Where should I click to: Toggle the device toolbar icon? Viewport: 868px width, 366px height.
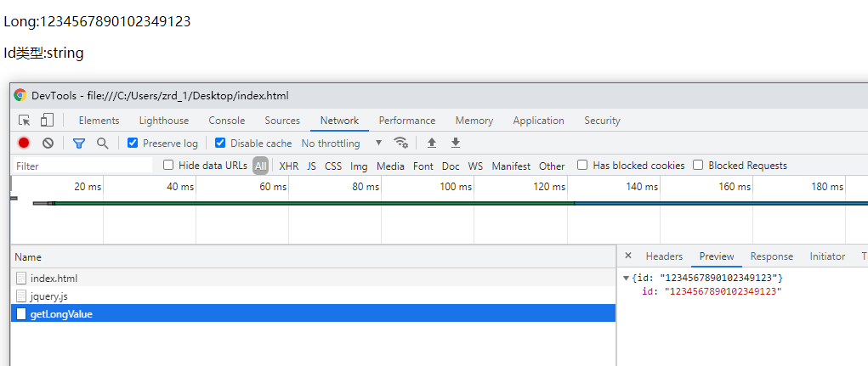pyautogui.click(x=48, y=121)
